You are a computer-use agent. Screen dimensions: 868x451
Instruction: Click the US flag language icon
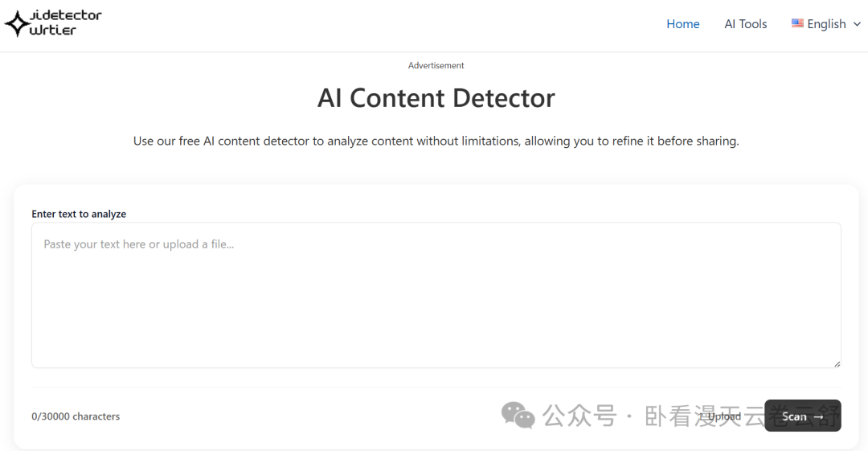click(797, 23)
